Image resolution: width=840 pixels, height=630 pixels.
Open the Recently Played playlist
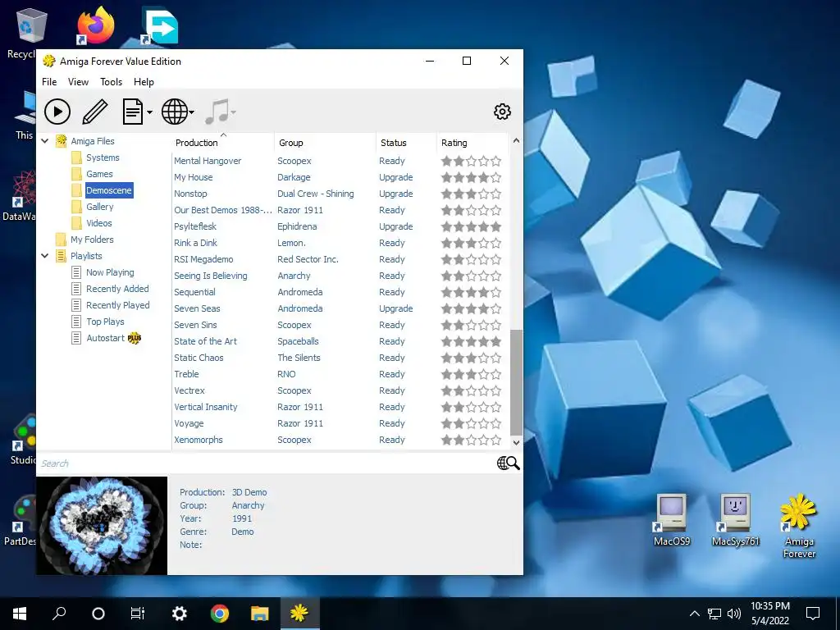[x=118, y=305]
